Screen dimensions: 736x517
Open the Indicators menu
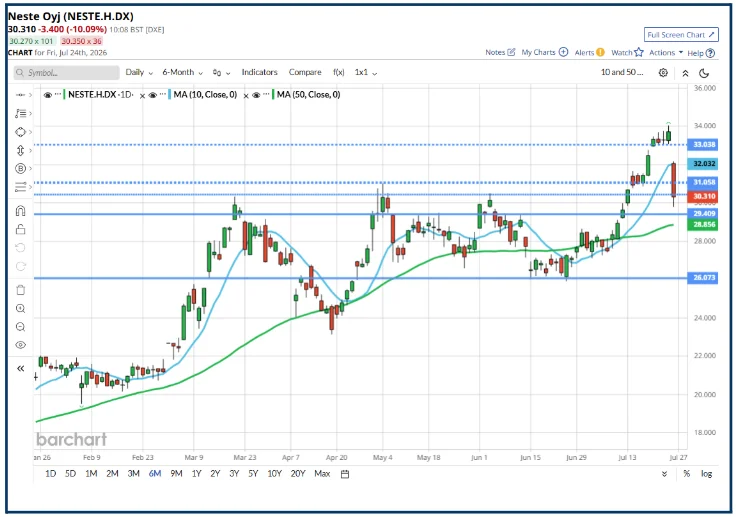point(260,72)
